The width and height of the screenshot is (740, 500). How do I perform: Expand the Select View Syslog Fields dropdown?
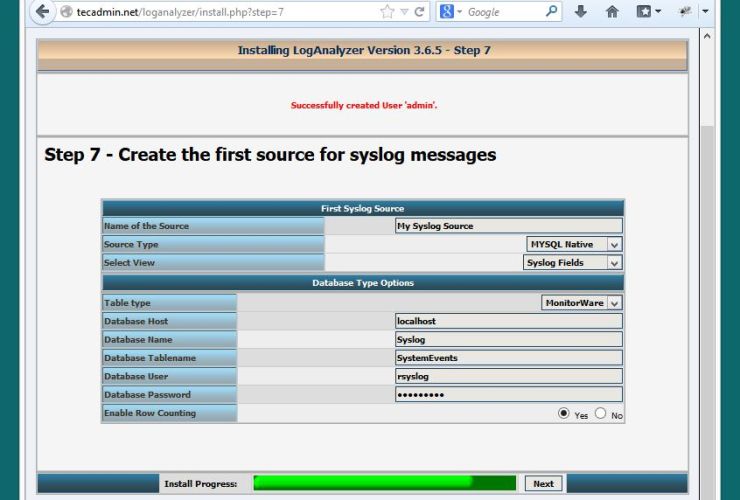tap(573, 263)
